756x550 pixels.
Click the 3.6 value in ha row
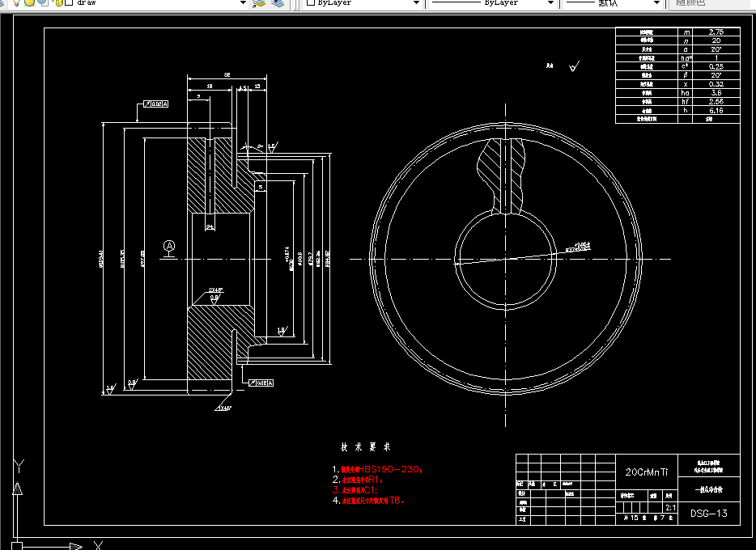pyautogui.click(x=716, y=92)
